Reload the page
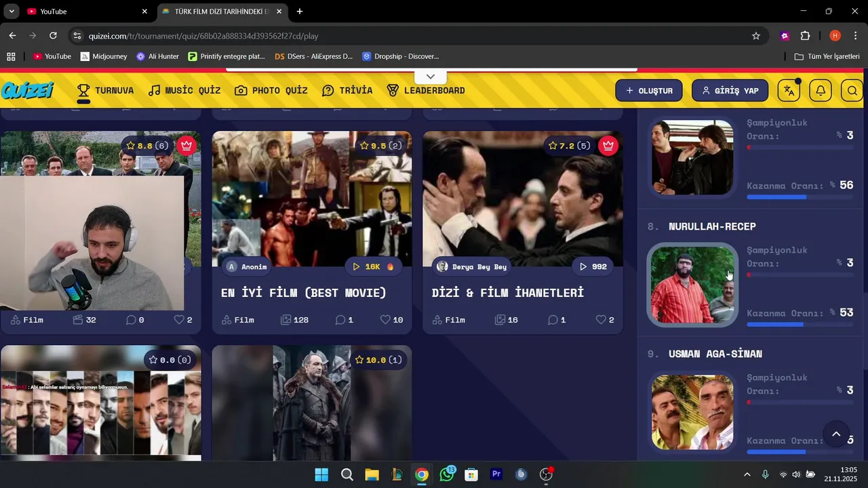 53,36
